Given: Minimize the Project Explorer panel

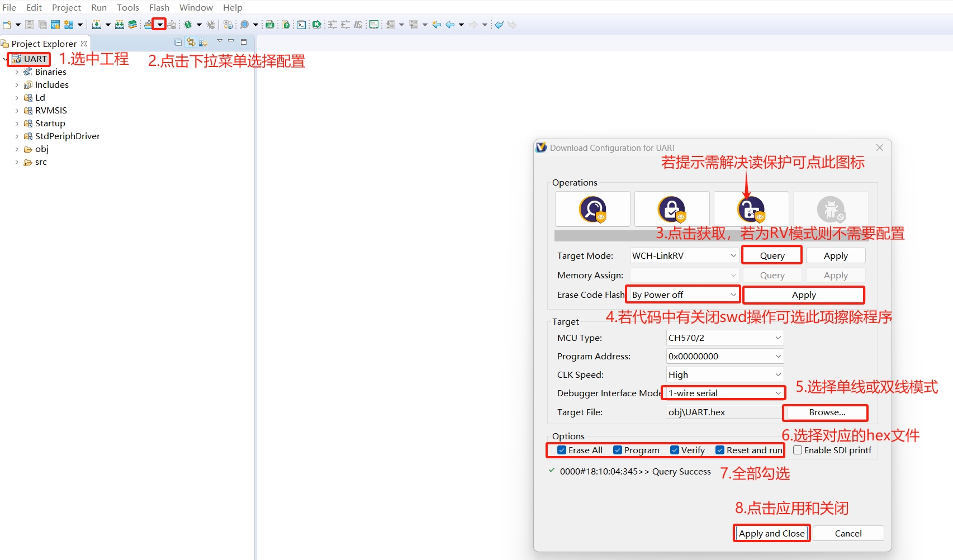Looking at the screenshot, I should pyautogui.click(x=231, y=41).
